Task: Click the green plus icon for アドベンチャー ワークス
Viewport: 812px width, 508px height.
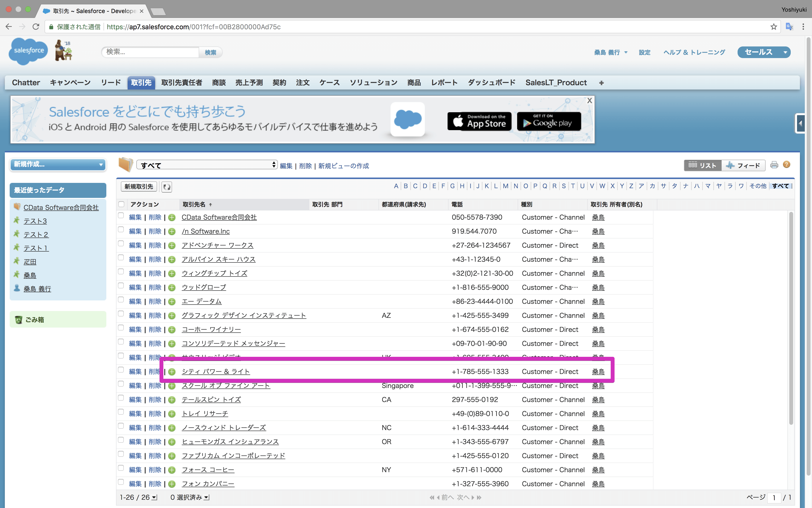Action: pos(172,246)
